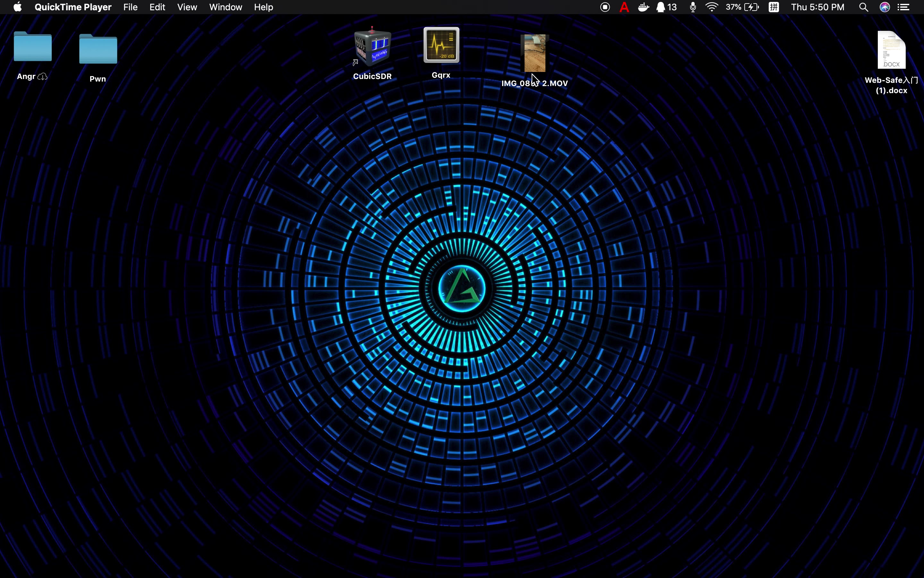Select the IMG_08 2.MOV video thumbnail
Viewport: 924px width, 578px height.
click(x=535, y=53)
